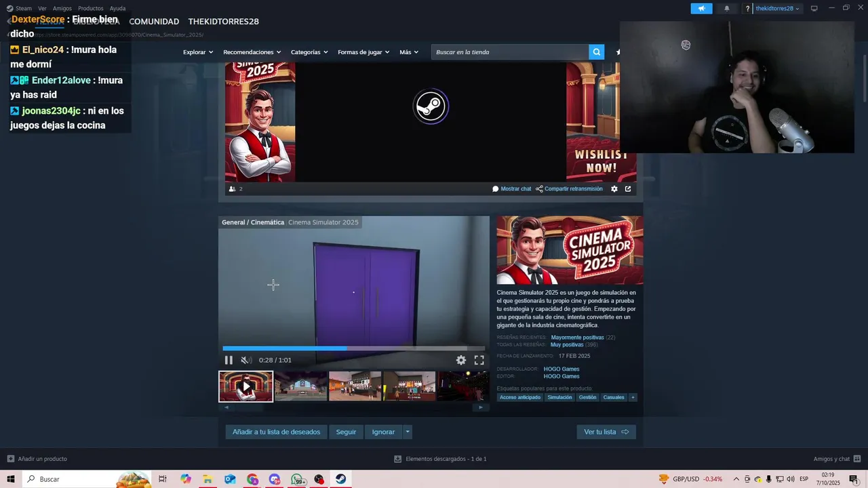868x488 pixels.
Task: Open the Categorías dropdown
Action: (x=309, y=52)
